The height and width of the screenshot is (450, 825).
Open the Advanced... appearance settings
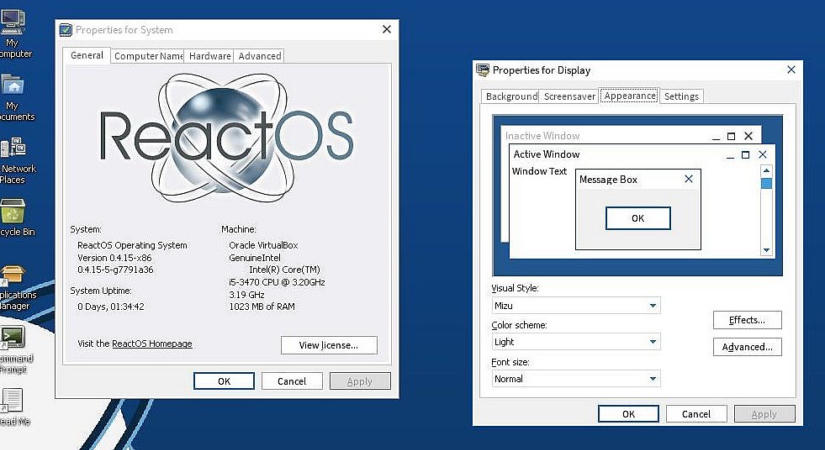tap(747, 347)
